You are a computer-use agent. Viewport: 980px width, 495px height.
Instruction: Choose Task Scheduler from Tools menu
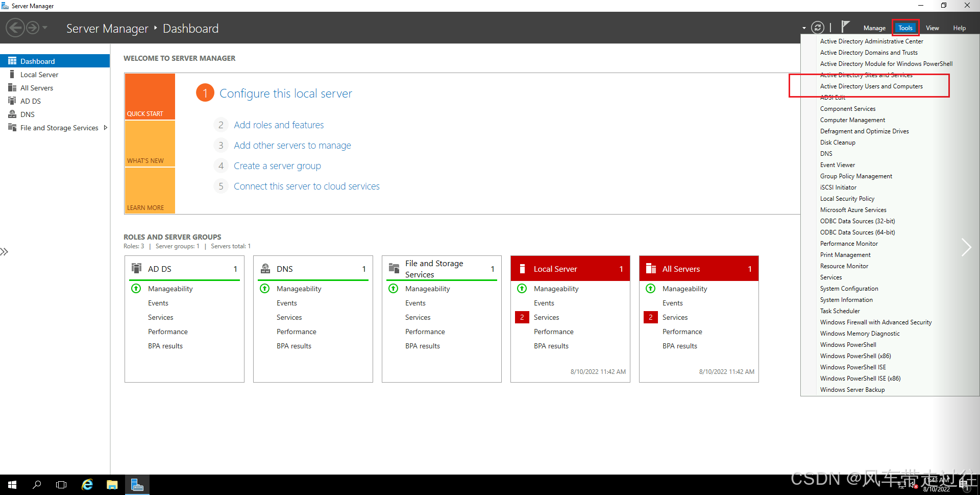pyautogui.click(x=840, y=311)
